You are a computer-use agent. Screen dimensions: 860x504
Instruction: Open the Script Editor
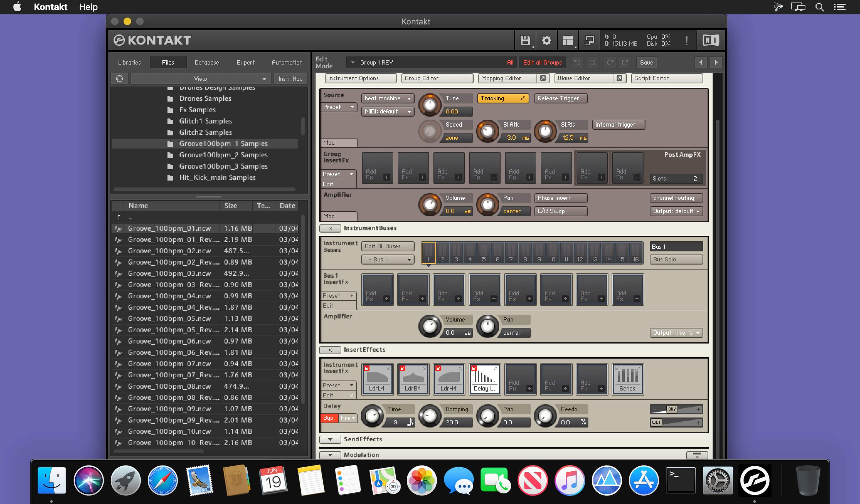pos(667,78)
